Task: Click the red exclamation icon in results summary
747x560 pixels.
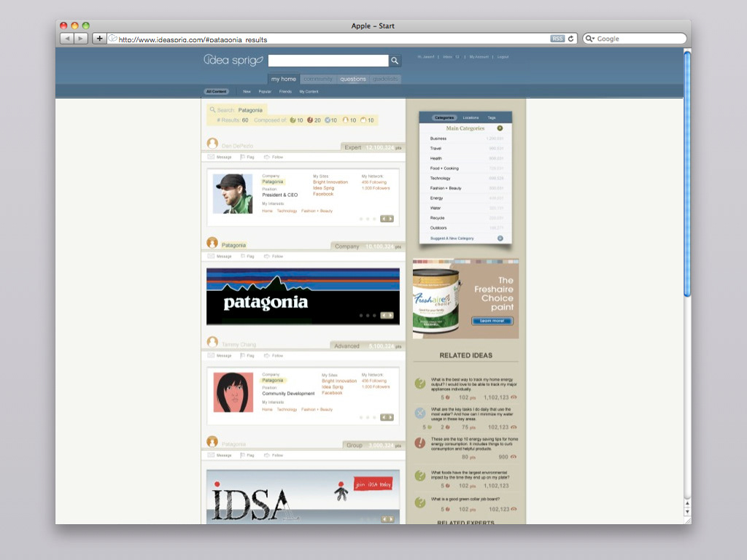Action: click(x=309, y=120)
